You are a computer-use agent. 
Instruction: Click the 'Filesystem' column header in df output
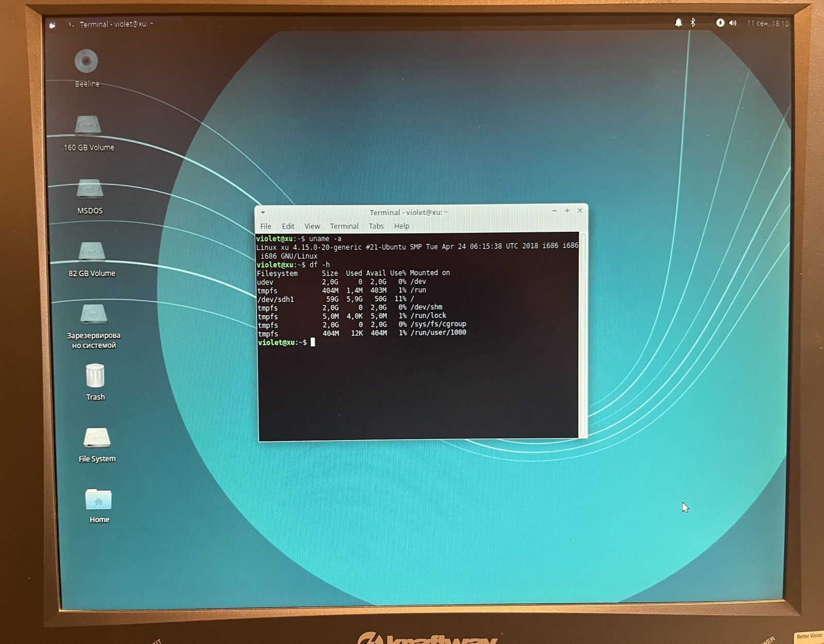tap(277, 274)
